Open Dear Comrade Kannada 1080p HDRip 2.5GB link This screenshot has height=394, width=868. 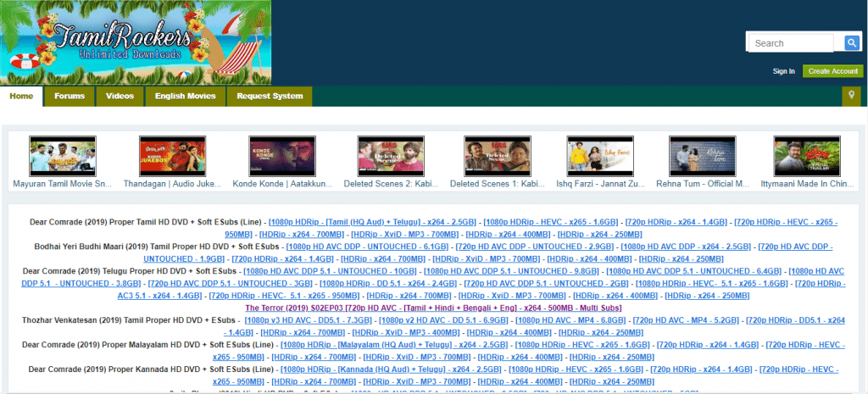391,369
